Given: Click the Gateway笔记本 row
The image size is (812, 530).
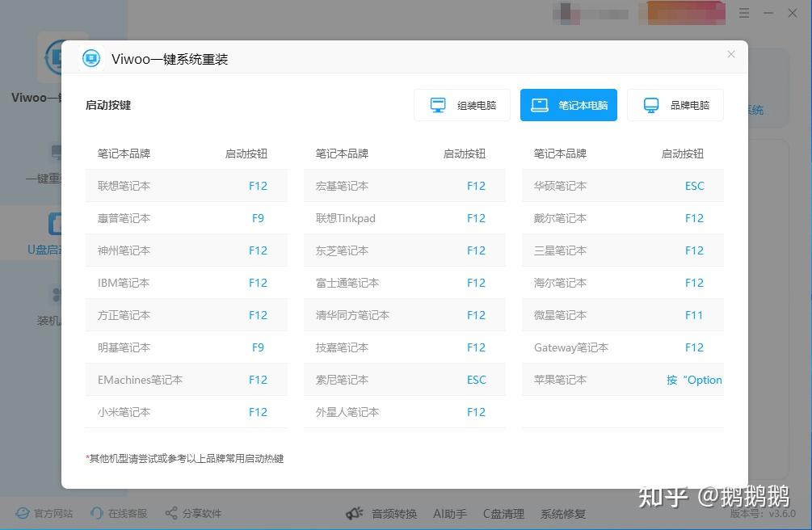Looking at the screenshot, I should [x=623, y=347].
